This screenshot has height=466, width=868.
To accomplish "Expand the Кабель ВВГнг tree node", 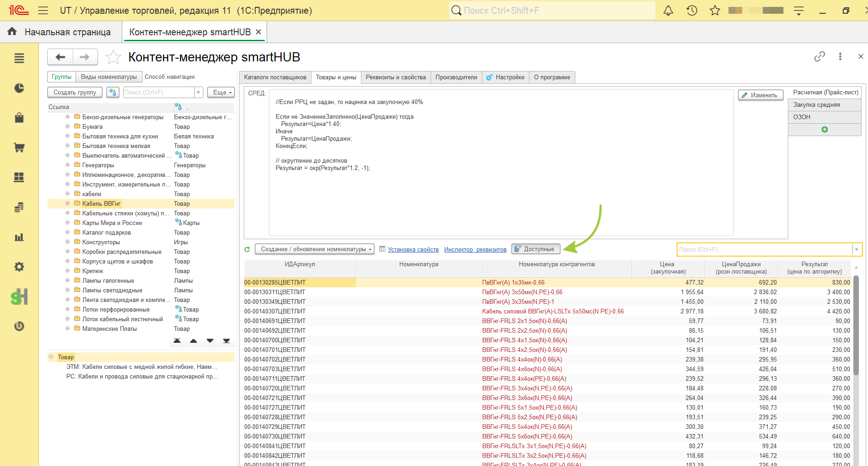I will coord(67,203).
